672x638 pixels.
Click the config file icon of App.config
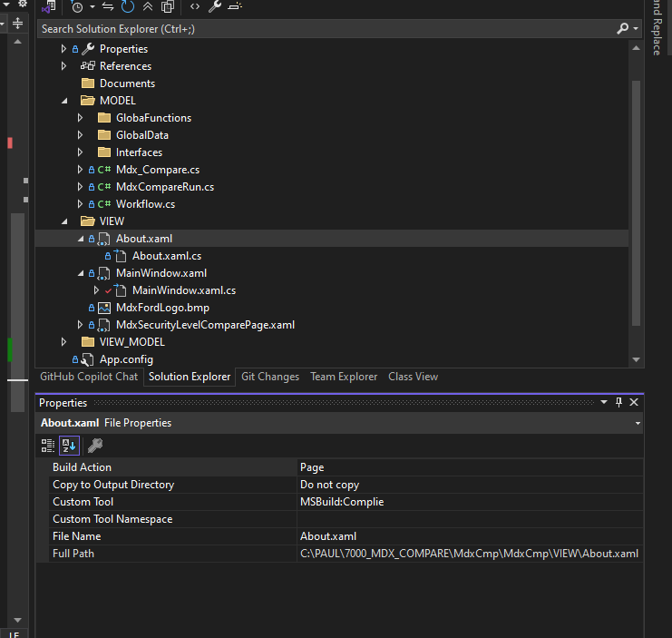coord(87,359)
